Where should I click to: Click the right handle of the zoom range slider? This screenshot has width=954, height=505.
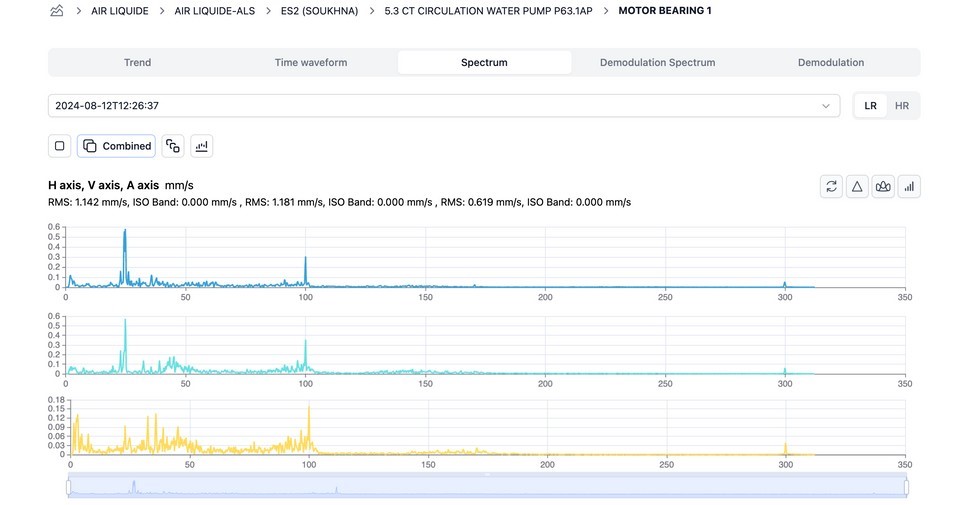[907, 487]
